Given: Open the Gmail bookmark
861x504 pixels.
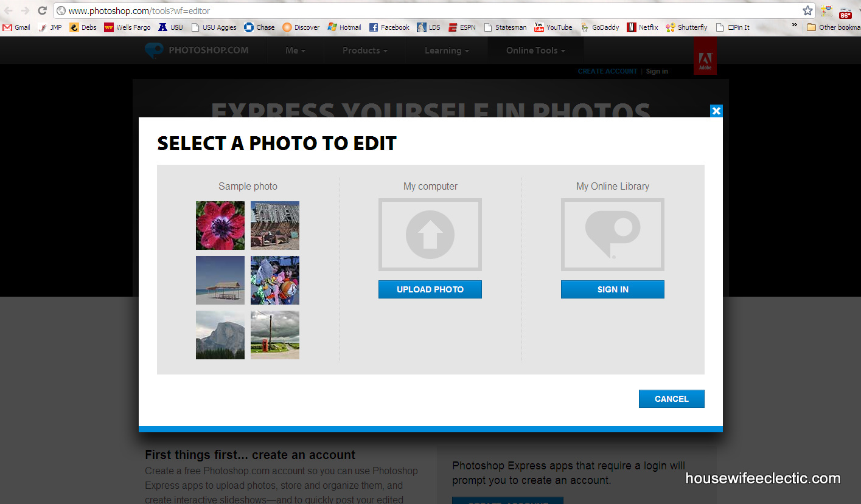Looking at the screenshot, I should pos(17,27).
